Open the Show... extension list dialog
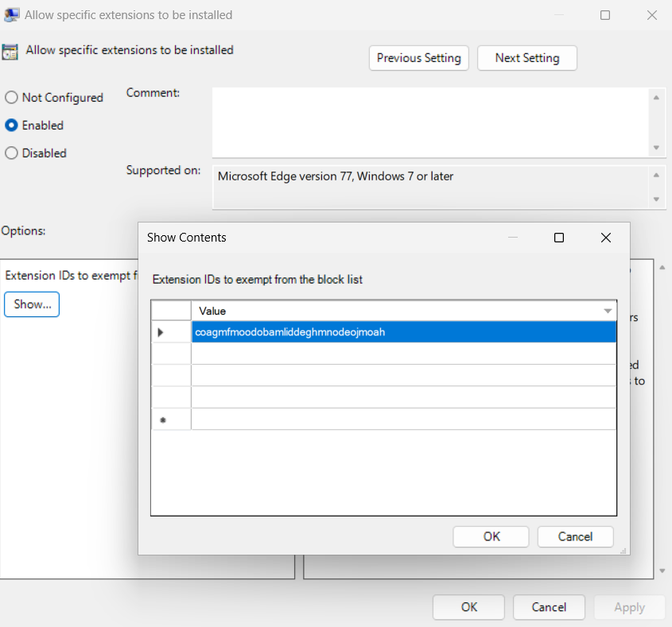672x627 pixels. point(31,304)
